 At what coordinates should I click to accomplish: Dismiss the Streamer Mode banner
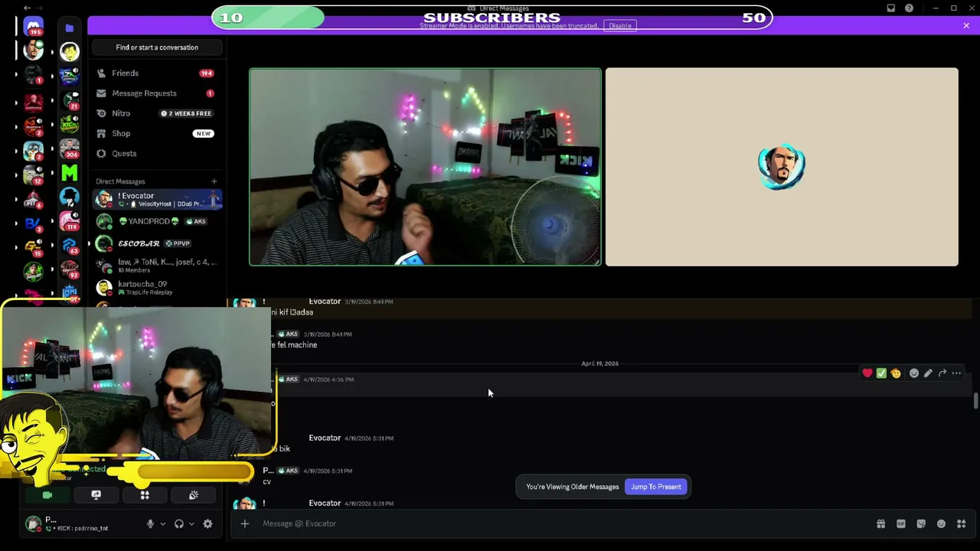click(966, 26)
